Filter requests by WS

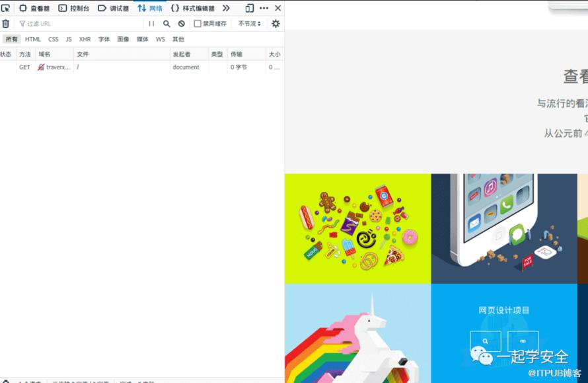tap(161, 39)
